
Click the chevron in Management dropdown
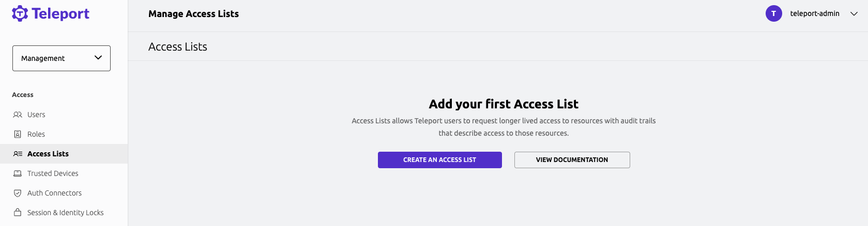tap(98, 58)
